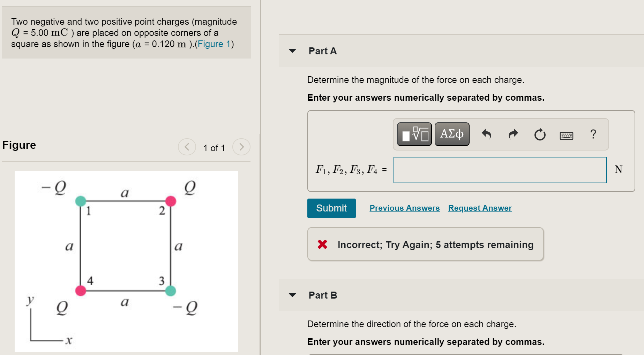644x355 pixels.
Task: Redo the last undone input
Action: click(x=512, y=134)
